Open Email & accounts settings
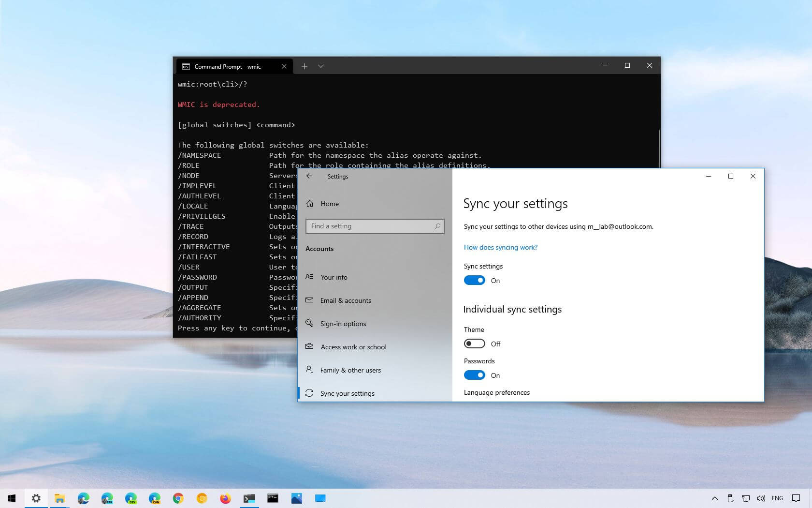This screenshot has height=508, width=812. point(345,300)
